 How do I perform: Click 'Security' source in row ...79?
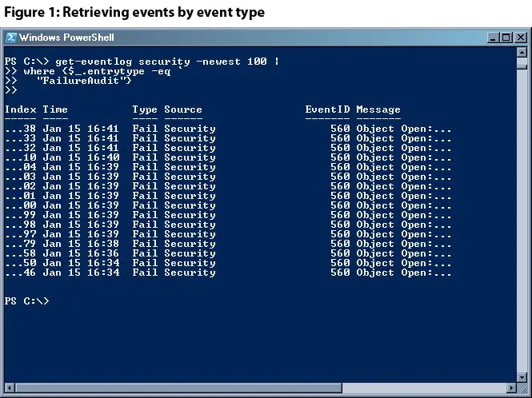pyautogui.click(x=190, y=244)
